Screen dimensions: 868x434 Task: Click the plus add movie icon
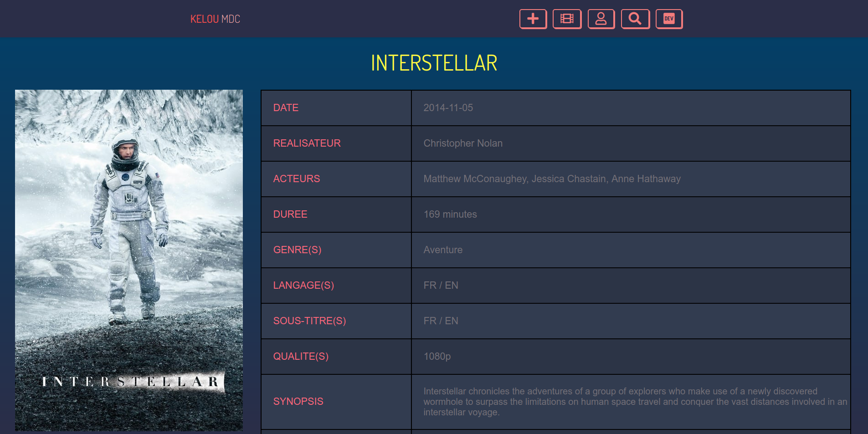point(533,19)
